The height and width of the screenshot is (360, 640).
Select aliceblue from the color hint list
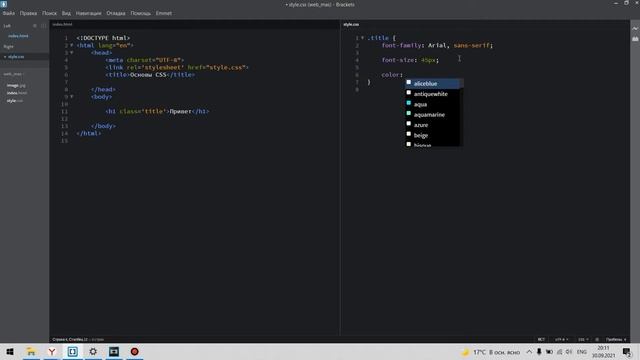coord(433,83)
